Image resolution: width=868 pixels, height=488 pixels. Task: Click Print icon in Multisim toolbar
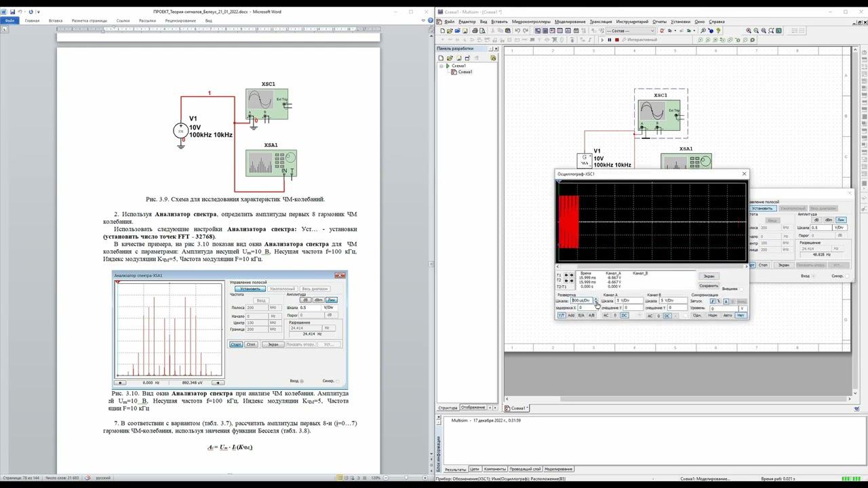[475, 30]
